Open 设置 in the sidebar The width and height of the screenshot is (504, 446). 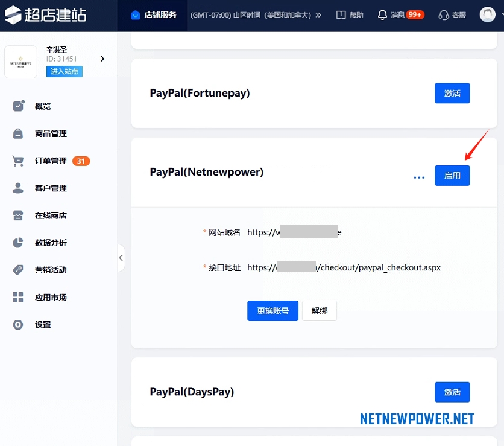coord(43,324)
